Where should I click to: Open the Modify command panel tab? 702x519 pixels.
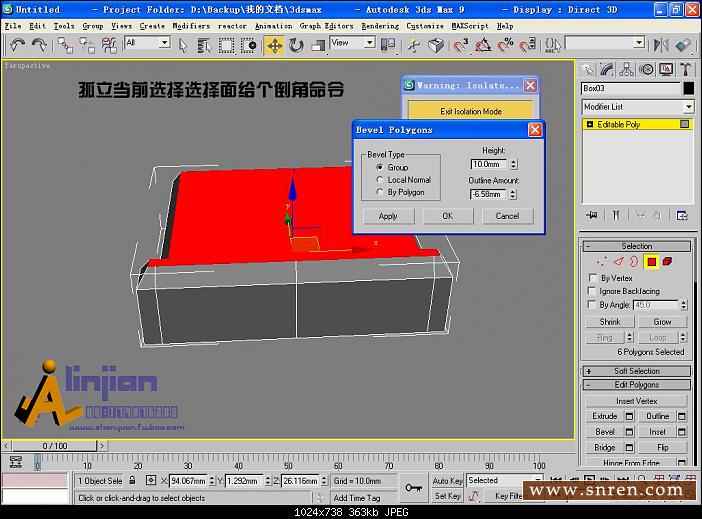pyautogui.click(x=607, y=69)
